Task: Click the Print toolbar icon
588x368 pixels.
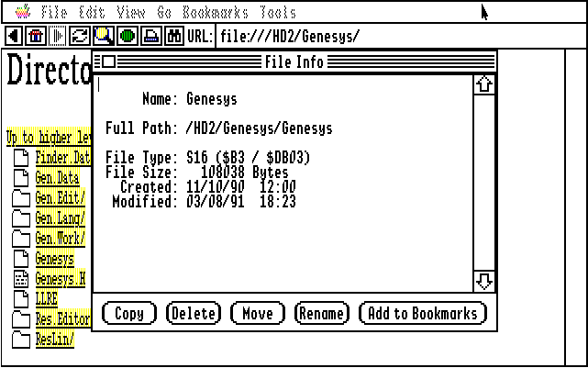Action: 150,36
